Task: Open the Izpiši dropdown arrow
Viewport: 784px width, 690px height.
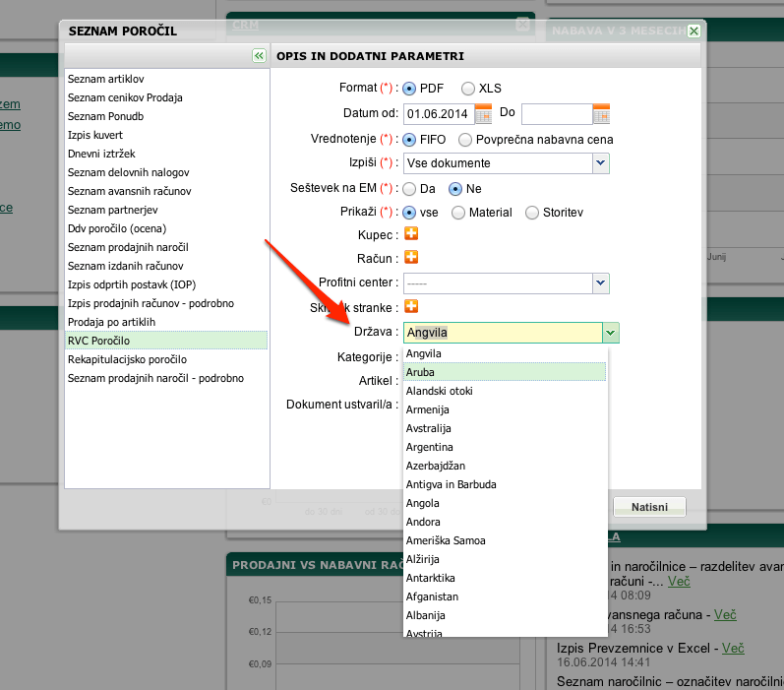Action: pos(600,163)
